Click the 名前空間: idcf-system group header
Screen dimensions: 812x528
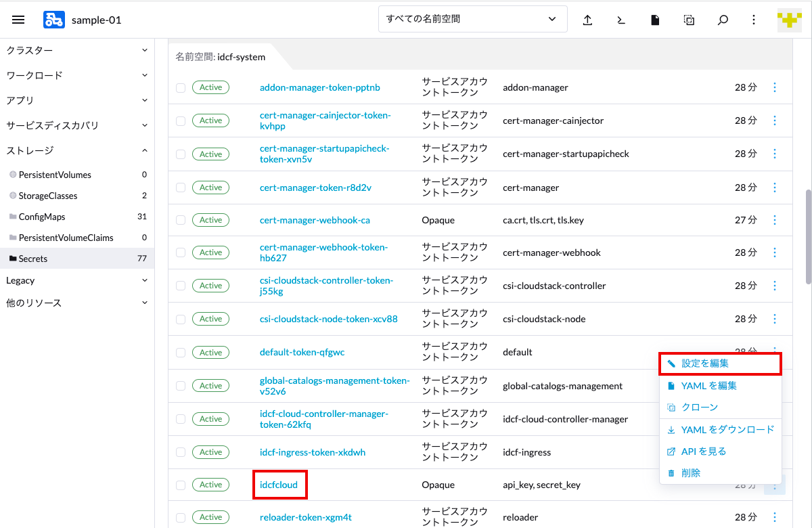(221, 57)
